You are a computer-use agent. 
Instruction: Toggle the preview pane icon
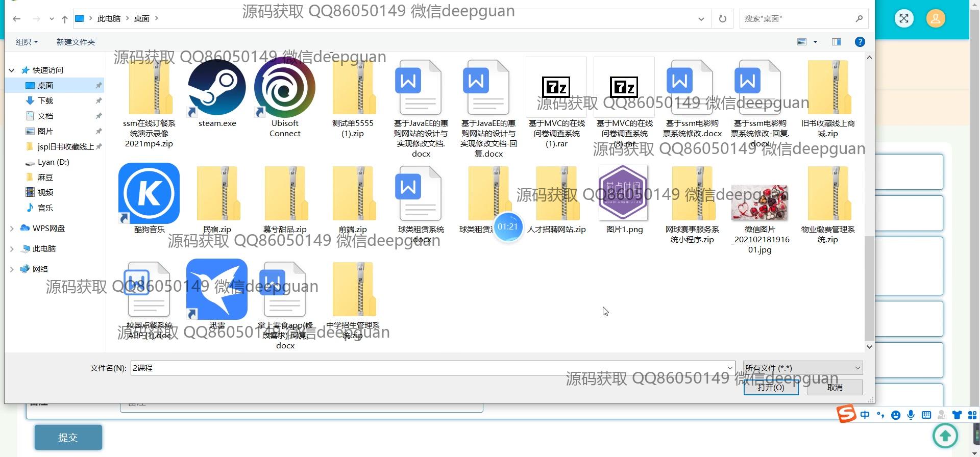point(836,42)
